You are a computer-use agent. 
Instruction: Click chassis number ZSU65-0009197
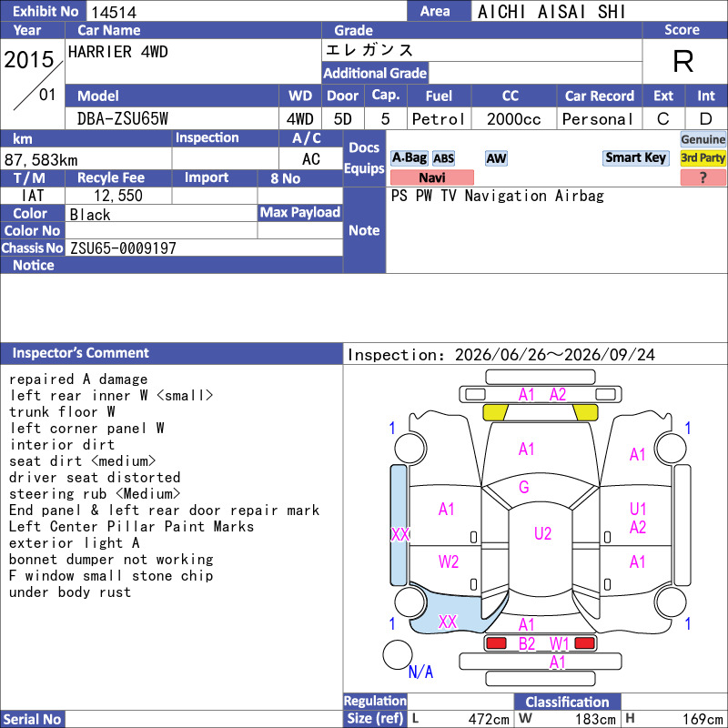tap(123, 248)
